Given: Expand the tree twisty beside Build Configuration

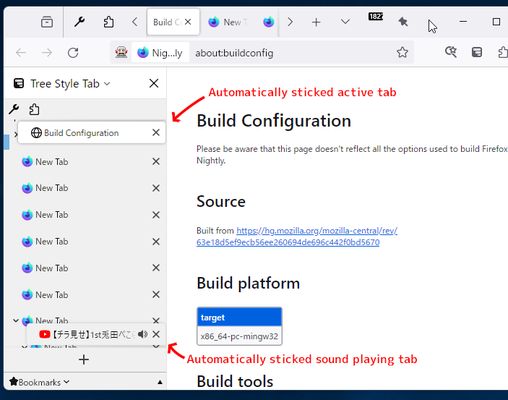Looking at the screenshot, I should (x=16, y=134).
